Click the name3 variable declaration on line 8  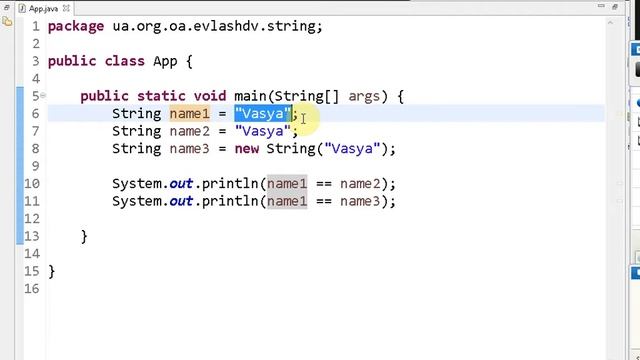click(x=190, y=149)
